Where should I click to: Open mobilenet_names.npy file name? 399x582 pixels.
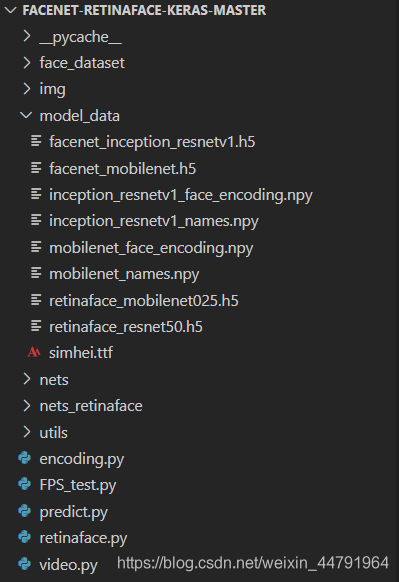(x=124, y=275)
